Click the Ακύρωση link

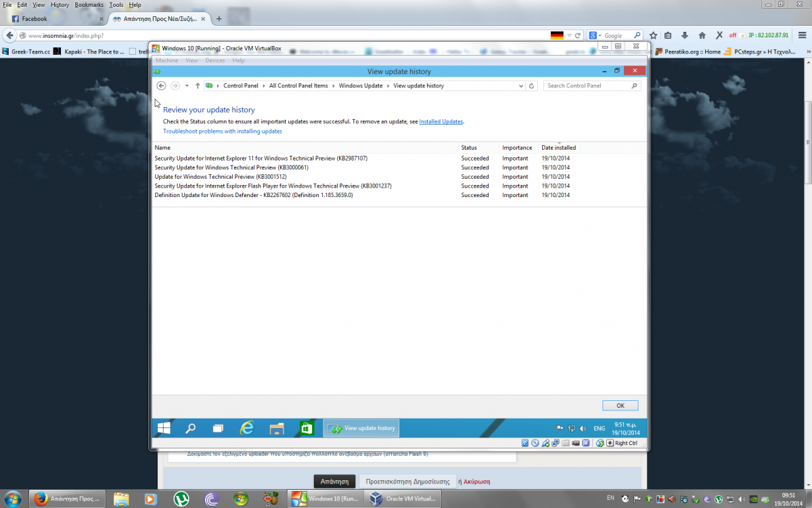coord(476,482)
